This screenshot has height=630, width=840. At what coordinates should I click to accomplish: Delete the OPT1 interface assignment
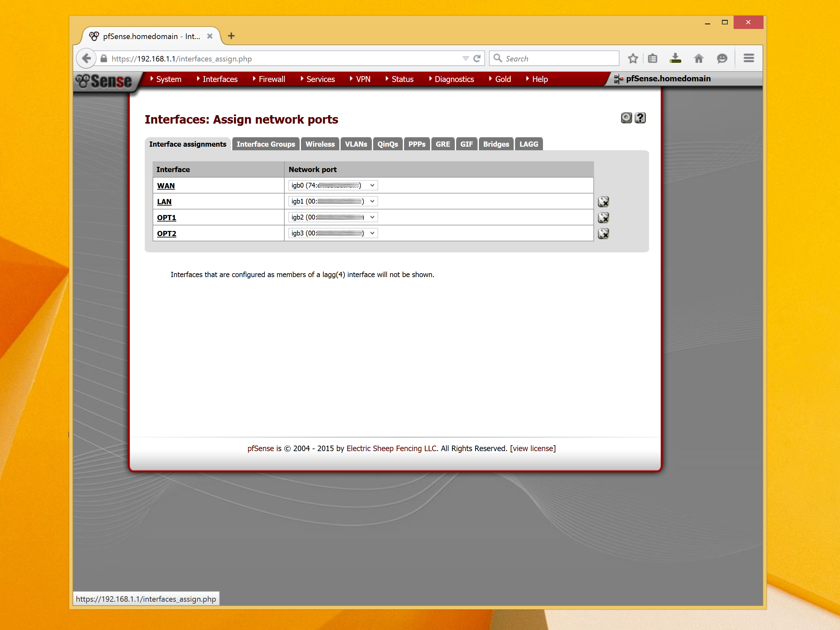point(603,218)
